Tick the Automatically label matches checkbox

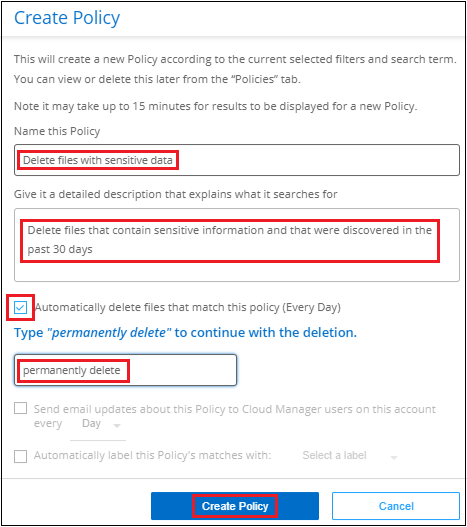click(21, 456)
